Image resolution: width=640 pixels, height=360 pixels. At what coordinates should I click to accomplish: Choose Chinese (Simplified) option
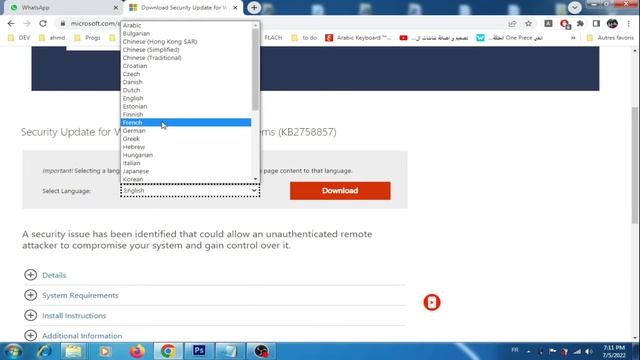[x=186, y=50]
